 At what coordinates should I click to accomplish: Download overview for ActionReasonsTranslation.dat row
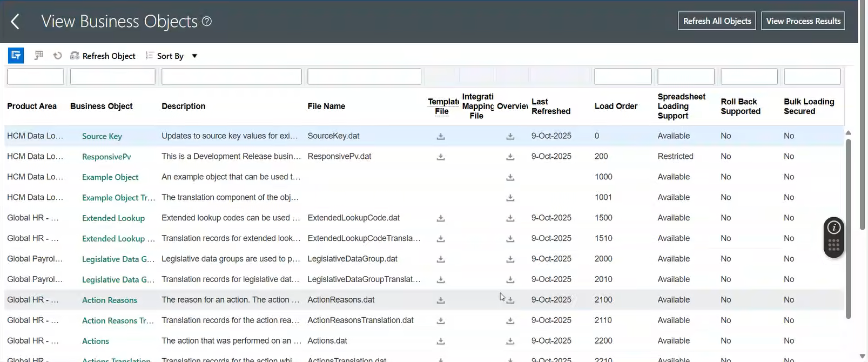point(510,321)
